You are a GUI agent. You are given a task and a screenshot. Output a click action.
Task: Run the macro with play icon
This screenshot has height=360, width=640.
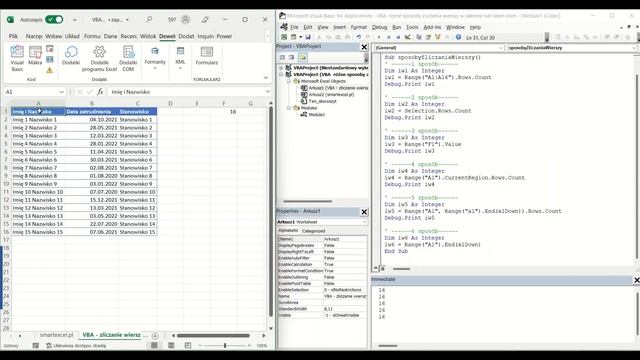379,37
